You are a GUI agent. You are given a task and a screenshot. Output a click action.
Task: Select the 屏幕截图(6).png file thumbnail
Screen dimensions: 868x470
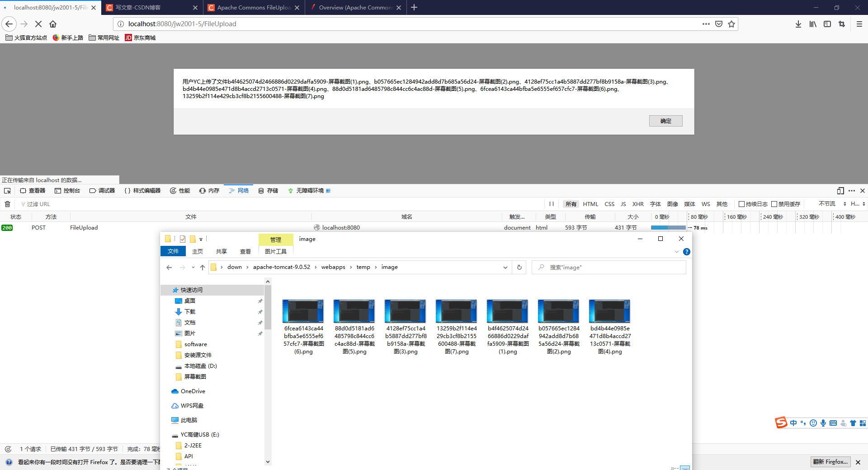(x=303, y=311)
